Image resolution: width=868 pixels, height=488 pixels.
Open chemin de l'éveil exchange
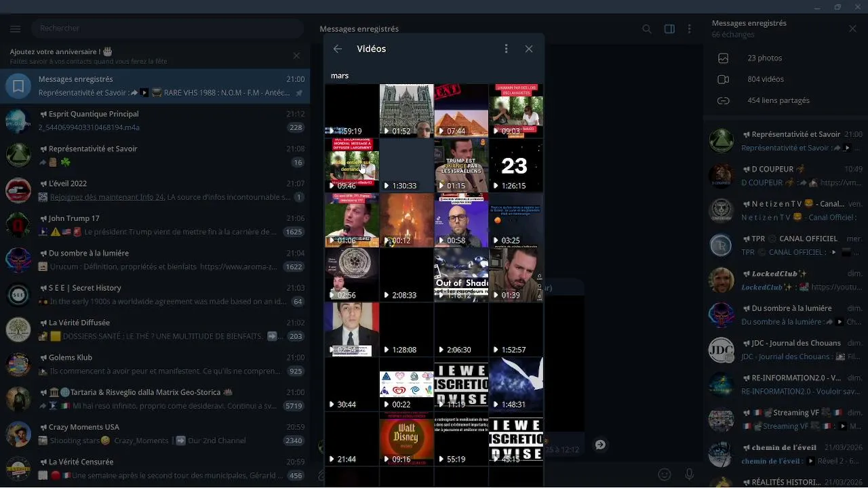(785, 454)
